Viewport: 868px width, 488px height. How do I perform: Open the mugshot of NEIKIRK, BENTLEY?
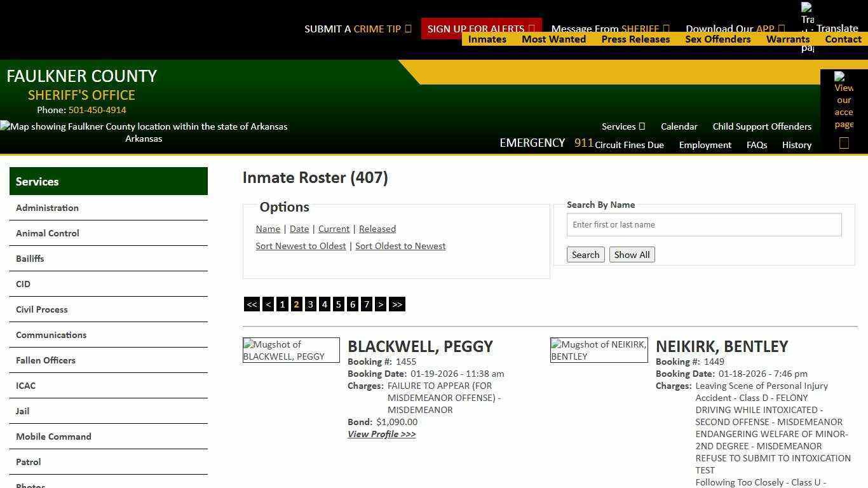tap(599, 350)
